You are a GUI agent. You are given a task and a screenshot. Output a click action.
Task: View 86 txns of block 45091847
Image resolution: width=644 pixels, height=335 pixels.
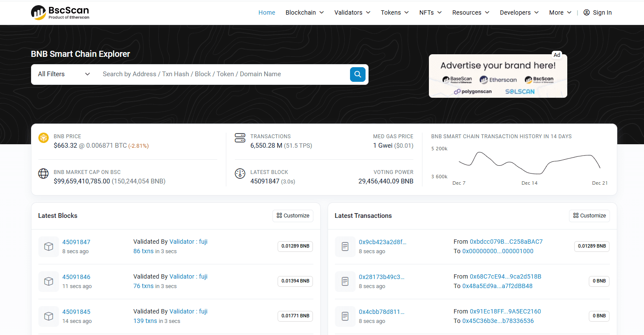(x=144, y=251)
